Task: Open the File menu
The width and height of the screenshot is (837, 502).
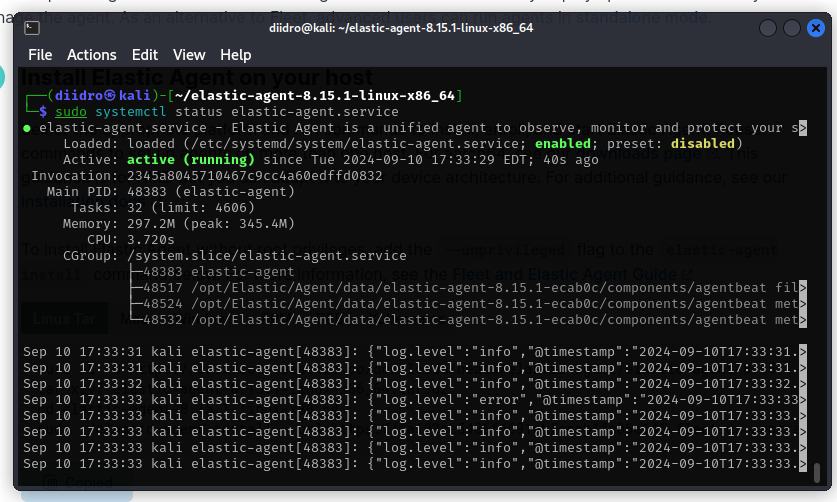Action: click(x=40, y=55)
